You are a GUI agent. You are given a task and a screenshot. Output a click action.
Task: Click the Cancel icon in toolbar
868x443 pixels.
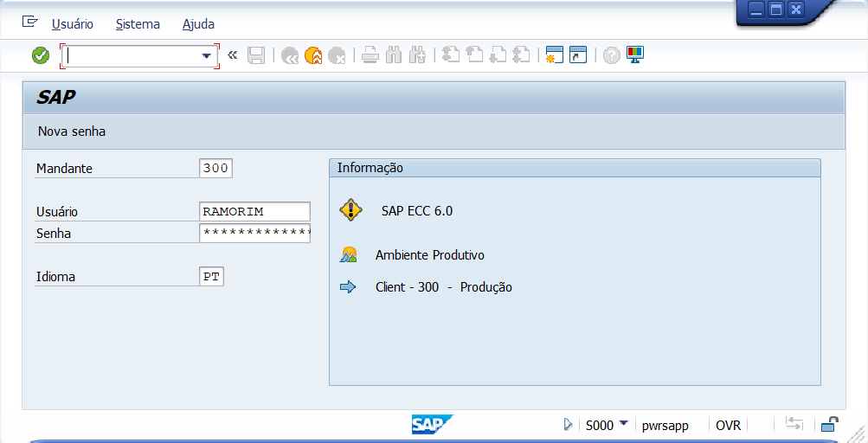point(337,55)
